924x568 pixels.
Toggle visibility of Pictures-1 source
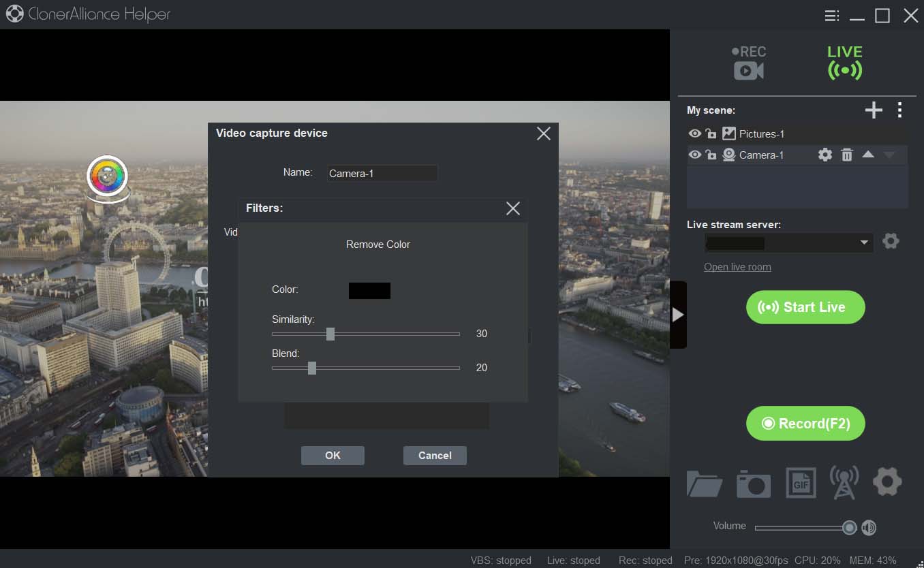click(x=694, y=133)
